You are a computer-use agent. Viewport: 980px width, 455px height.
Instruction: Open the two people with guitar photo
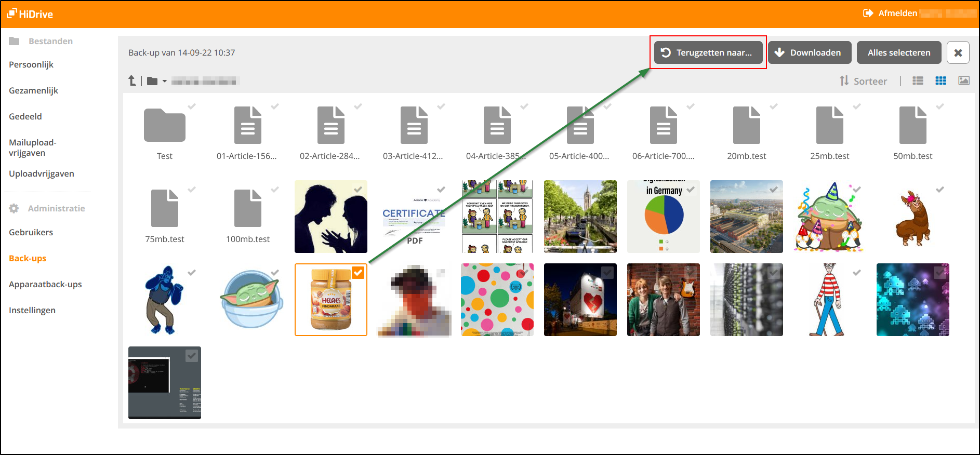pos(664,300)
